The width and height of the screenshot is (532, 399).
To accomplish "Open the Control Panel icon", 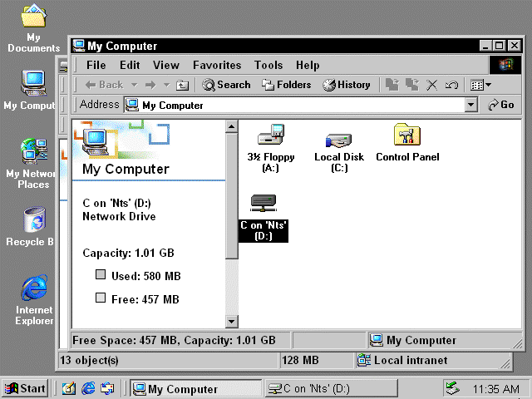I will click(407, 135).
